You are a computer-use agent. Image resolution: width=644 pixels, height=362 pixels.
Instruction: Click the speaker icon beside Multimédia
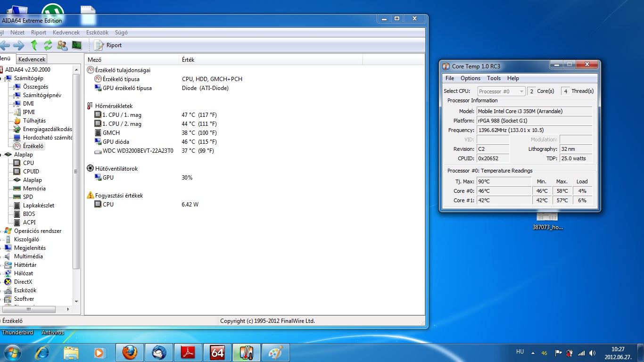click(x=8, y=256)
